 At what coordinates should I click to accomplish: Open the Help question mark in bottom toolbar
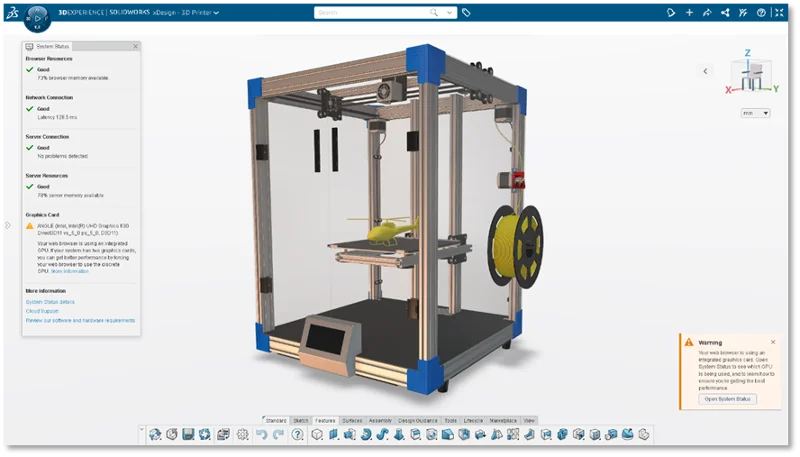pyautogui.click(x=297, y=434)
